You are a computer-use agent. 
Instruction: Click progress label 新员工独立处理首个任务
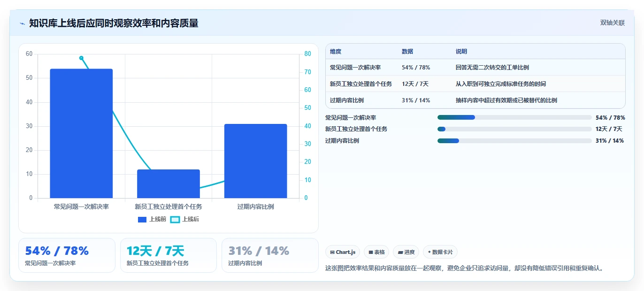pos(356,129)
